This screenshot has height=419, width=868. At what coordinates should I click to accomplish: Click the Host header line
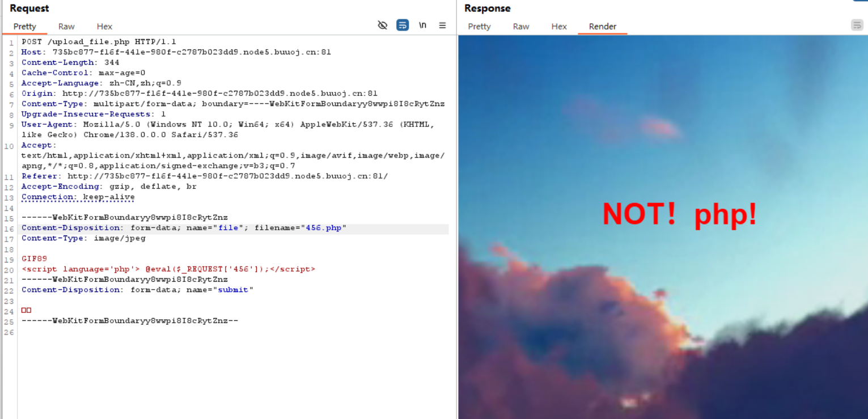pyautogui.click(x=176, y=52)
